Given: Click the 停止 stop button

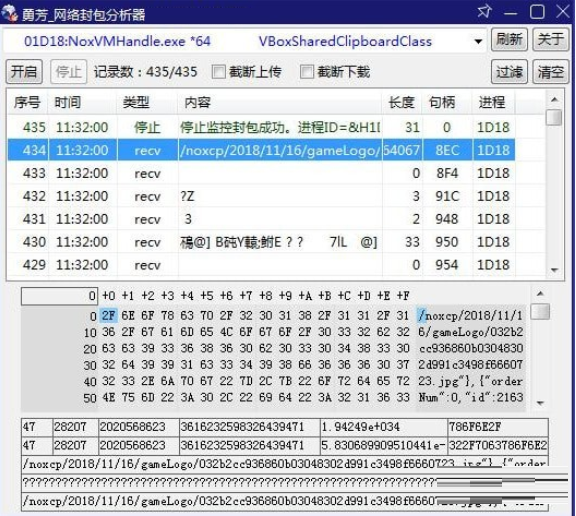Looking at the screenshot, I should [68, 71].
